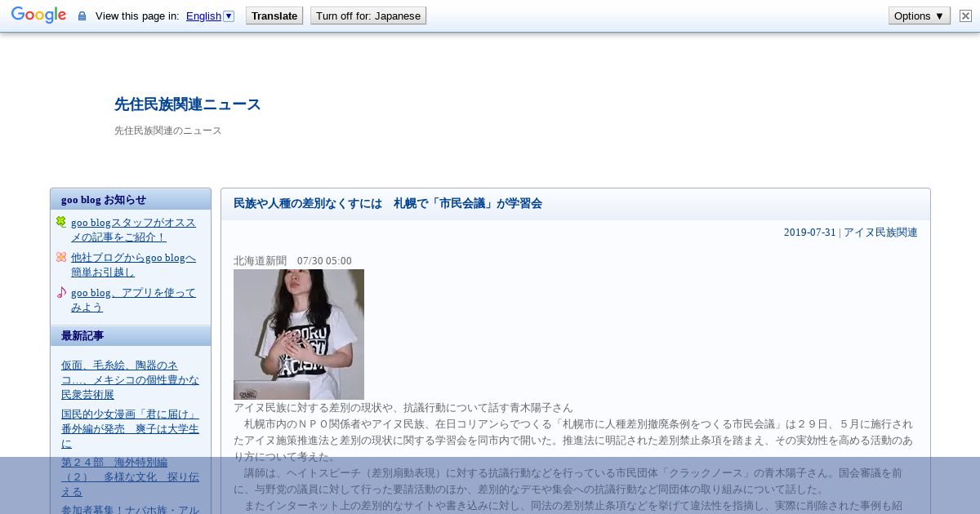Open goo blogスタッフがオススメ link

133,229
